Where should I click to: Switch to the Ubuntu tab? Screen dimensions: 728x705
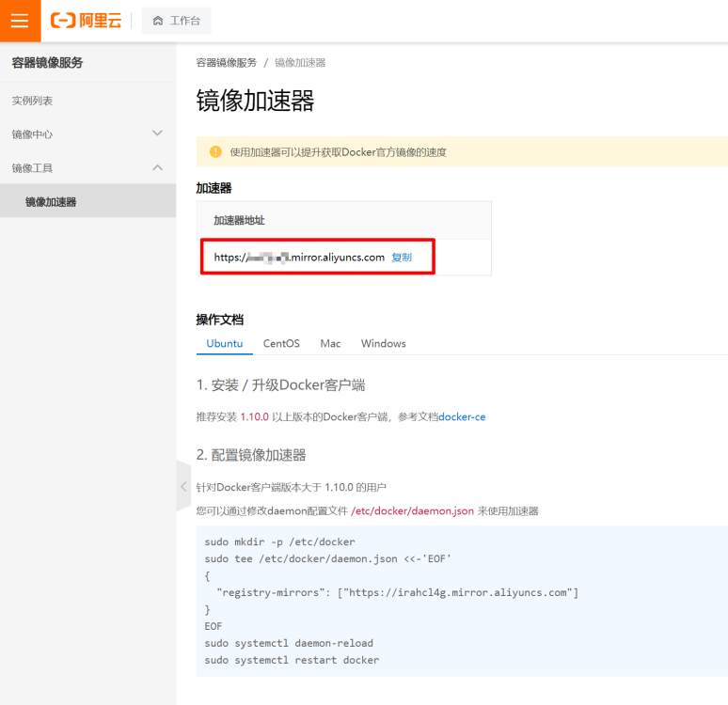[x=224, y=343]
